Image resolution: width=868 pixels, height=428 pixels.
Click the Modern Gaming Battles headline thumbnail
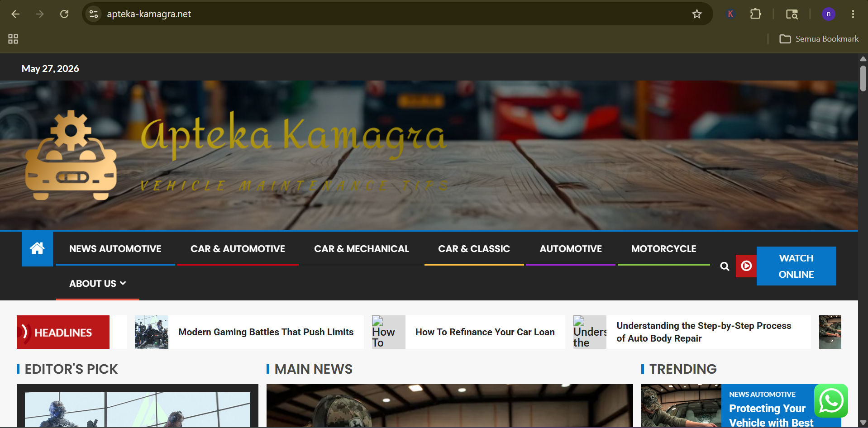[152, 332]
